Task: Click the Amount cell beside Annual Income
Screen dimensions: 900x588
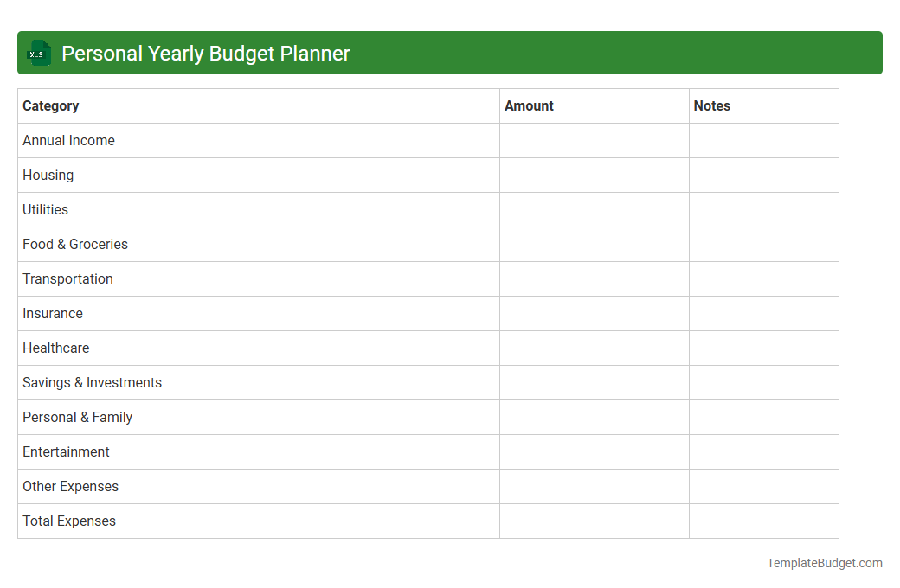Action: click(x=594, y=140)
